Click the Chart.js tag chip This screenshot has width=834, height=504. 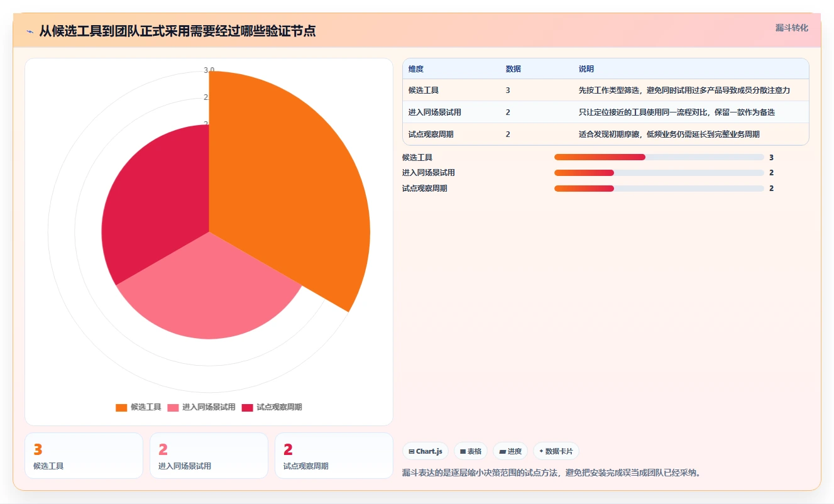pos(425,451)
